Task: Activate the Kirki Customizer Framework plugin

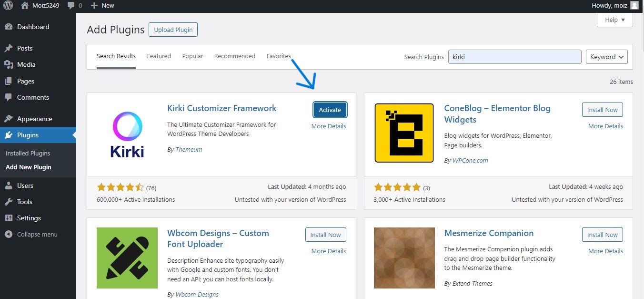Action: (x=330, y=110)
